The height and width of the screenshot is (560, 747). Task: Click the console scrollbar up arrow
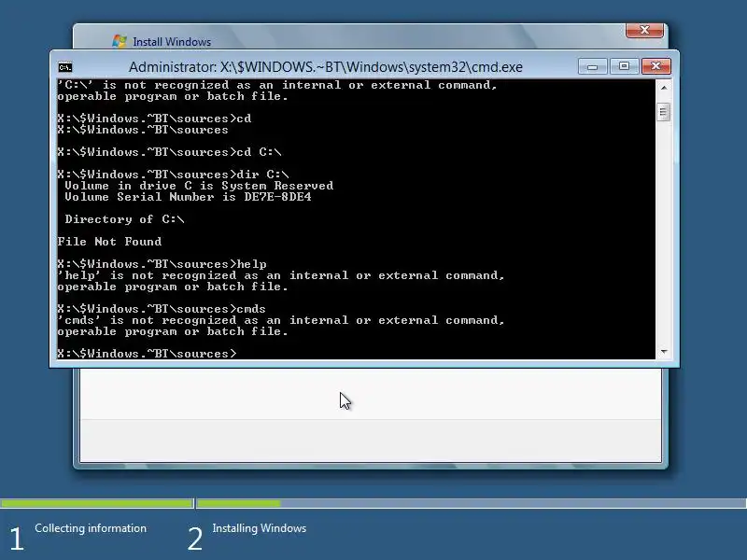tap(664, 88)
